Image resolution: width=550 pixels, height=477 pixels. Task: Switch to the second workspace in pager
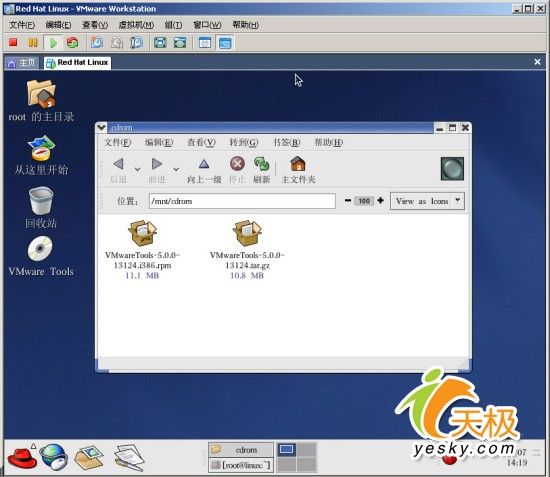(307, 450)
